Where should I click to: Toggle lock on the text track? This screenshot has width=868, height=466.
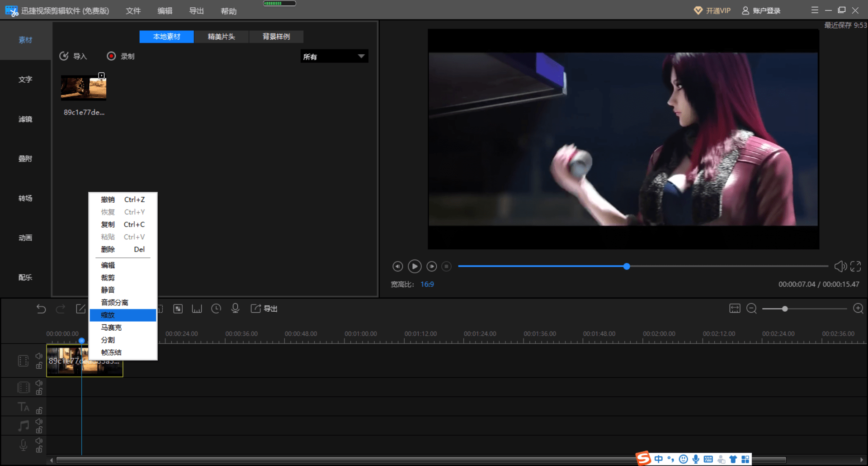click(x=39, y=411)
